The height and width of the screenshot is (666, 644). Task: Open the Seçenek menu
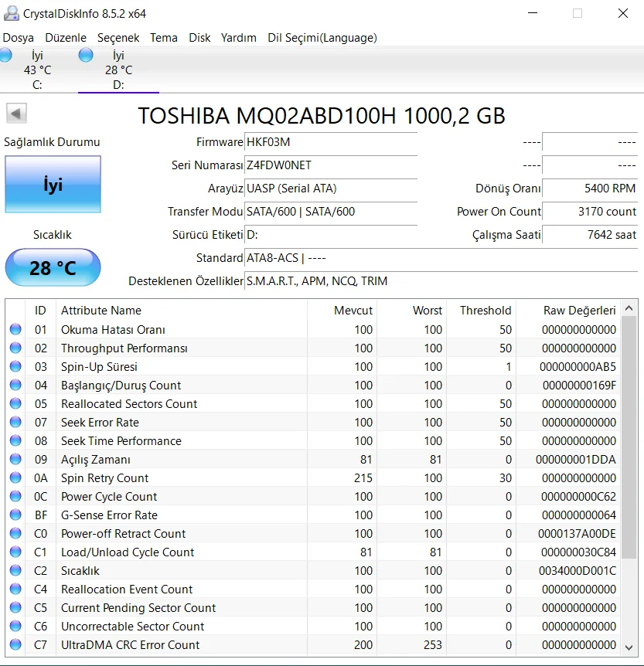118,37
